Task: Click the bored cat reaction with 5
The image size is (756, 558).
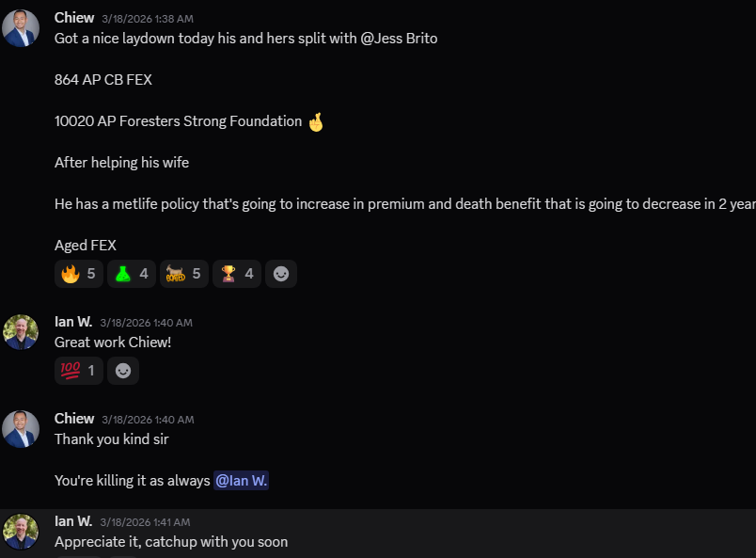Action: 184,274
